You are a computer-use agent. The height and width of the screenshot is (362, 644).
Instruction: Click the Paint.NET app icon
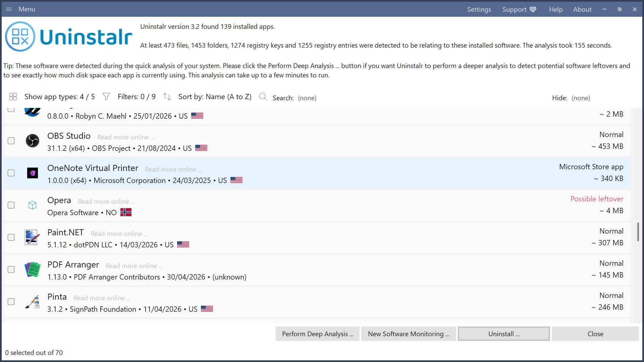pos(33,237)
